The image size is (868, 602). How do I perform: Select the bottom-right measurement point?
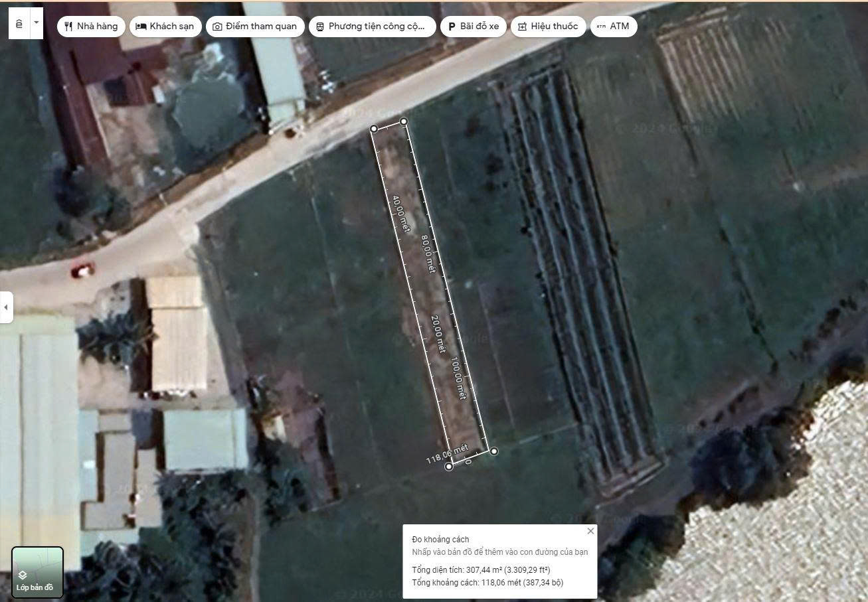pos(494,451)
